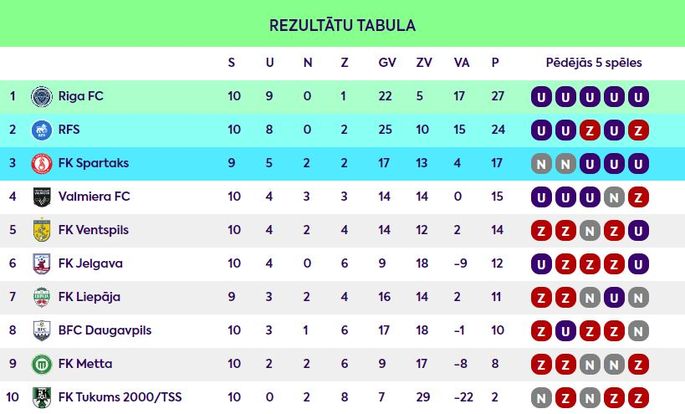The width and height of the screenshot is (685, 414).
Task: Select the FK Spartaks red crest
Action: 42,164
